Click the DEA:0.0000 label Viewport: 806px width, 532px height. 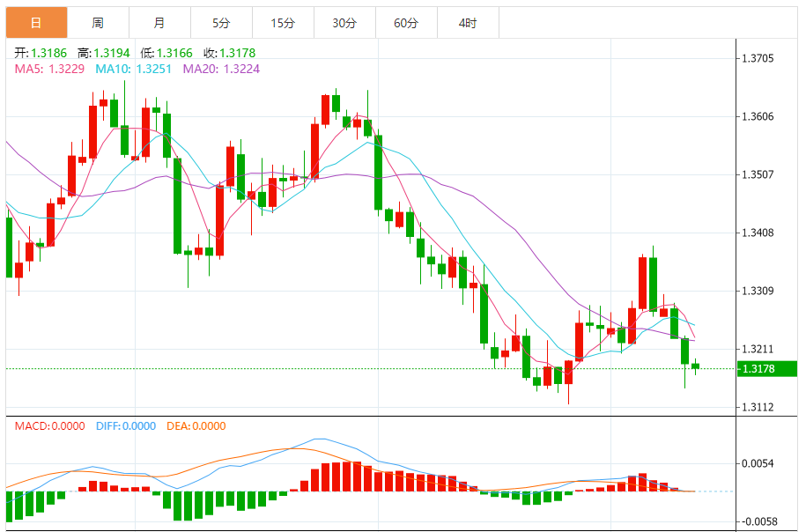point(196,426)
